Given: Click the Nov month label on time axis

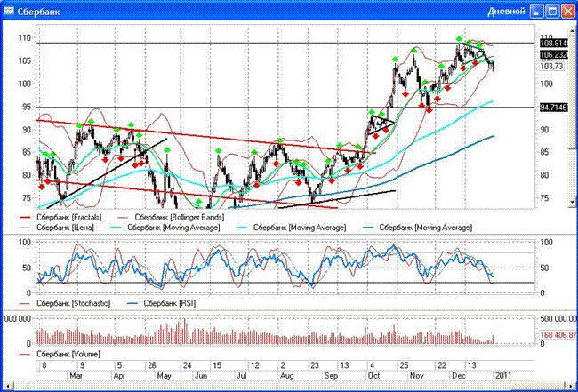Looking at the screenshot, I should click(416, 376).
